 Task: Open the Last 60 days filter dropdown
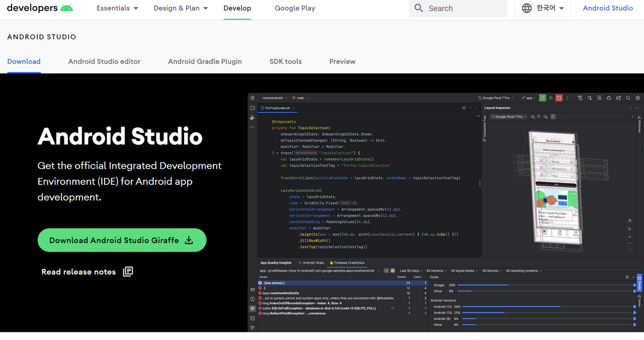411,270
